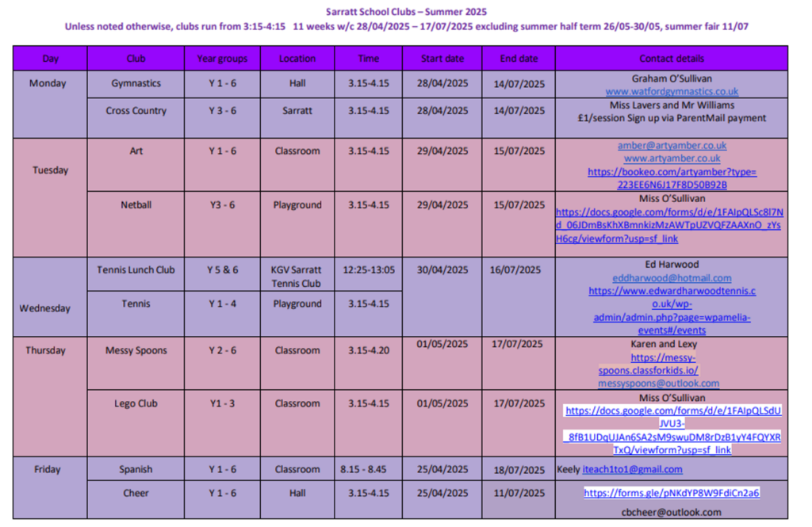Click the messyspoons@outlook.com email link
The width and height of the screenshot is (812, 527).
[659, 384]
